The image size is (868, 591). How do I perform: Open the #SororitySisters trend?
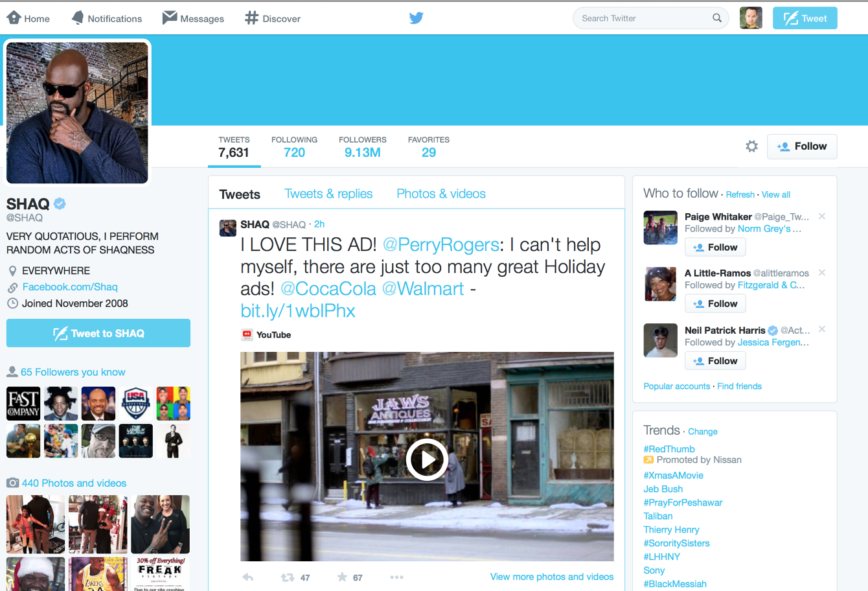point(676,544)
